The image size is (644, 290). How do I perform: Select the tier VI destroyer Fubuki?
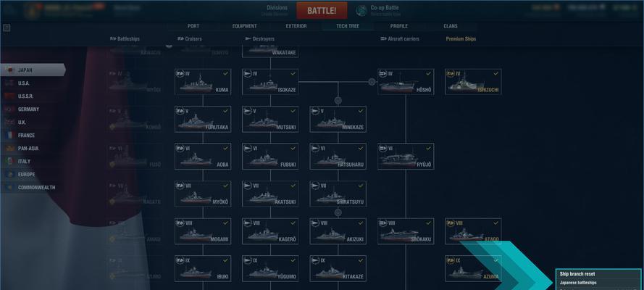pos(270,157)
